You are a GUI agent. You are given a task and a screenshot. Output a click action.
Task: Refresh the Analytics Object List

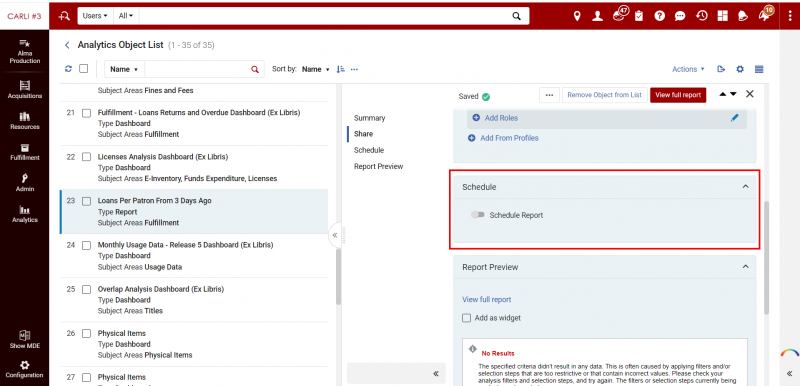point(68,69)
